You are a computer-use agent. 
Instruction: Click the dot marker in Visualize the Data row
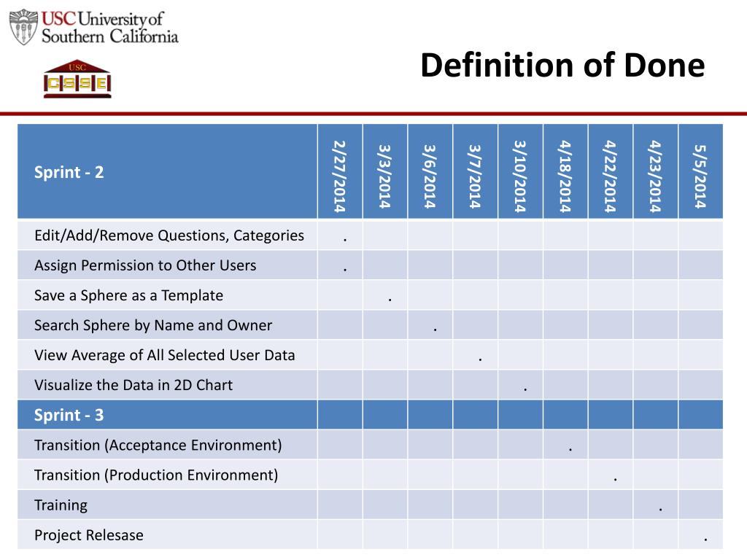click(x=525, y=390)
